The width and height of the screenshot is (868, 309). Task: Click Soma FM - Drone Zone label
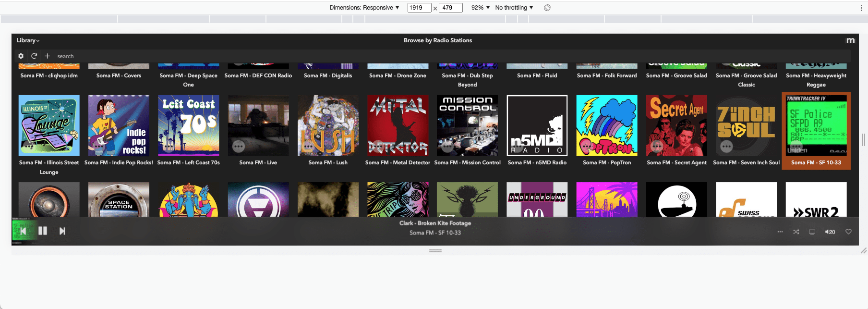pyautogui.click(x=398, y=75)
